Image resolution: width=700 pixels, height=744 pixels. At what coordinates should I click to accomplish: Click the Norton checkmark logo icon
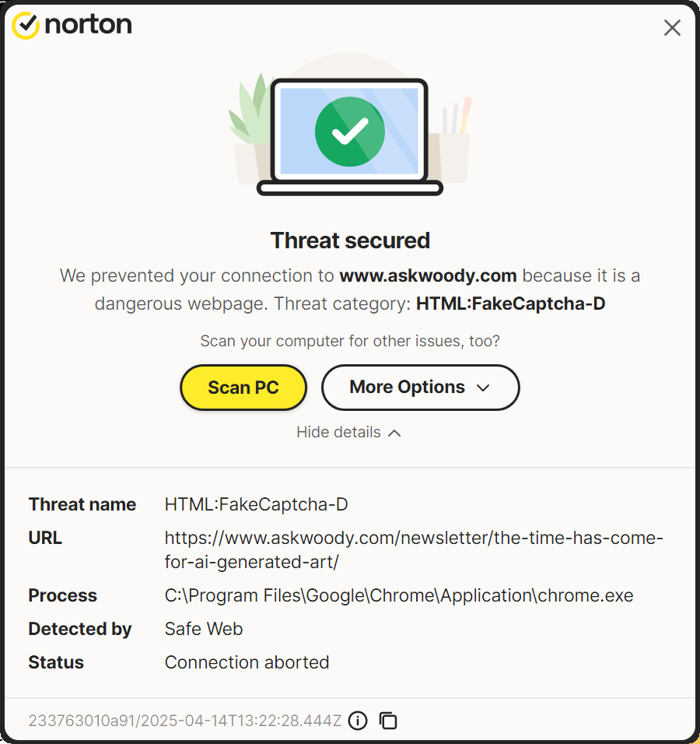26,25
